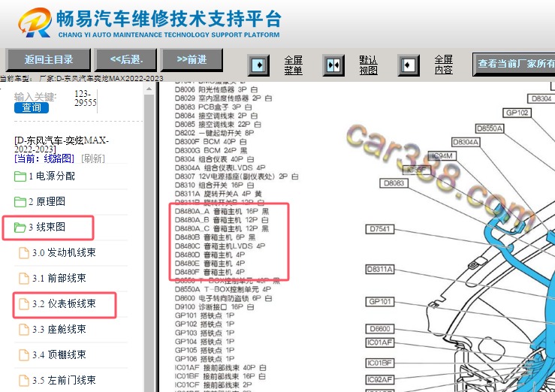This screenshot has width=555, height=392.
Task: Click D6600 connector label in diagram
Action: [x=380, y=329]
